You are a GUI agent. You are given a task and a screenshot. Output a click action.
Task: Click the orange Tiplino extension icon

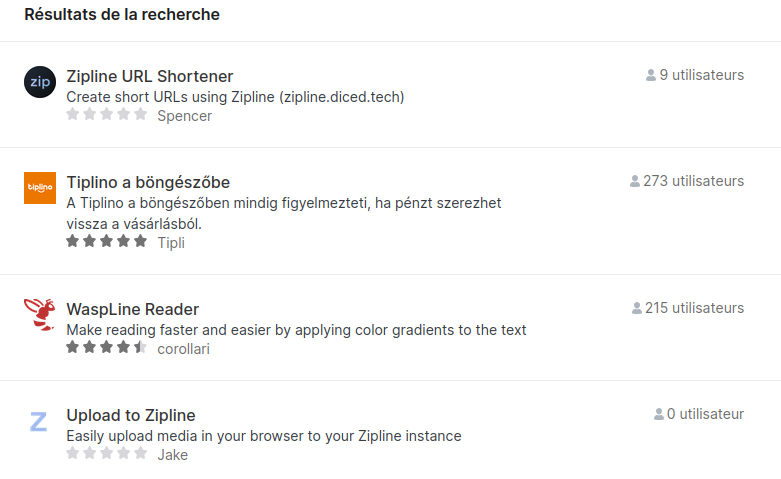40,188
